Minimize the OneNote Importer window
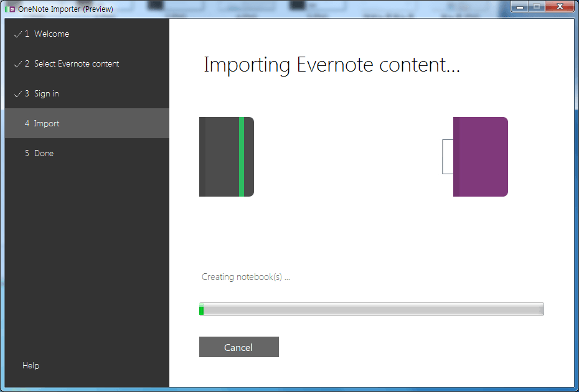 click(x=519, y=6)
